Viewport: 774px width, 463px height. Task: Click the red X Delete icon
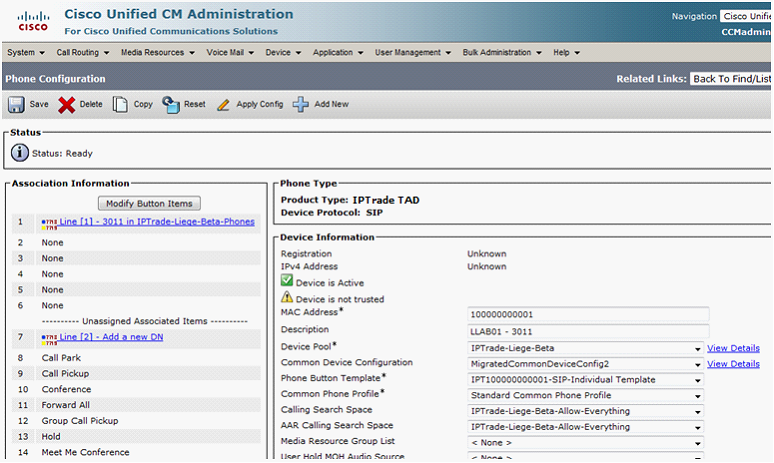click(67, 105)
